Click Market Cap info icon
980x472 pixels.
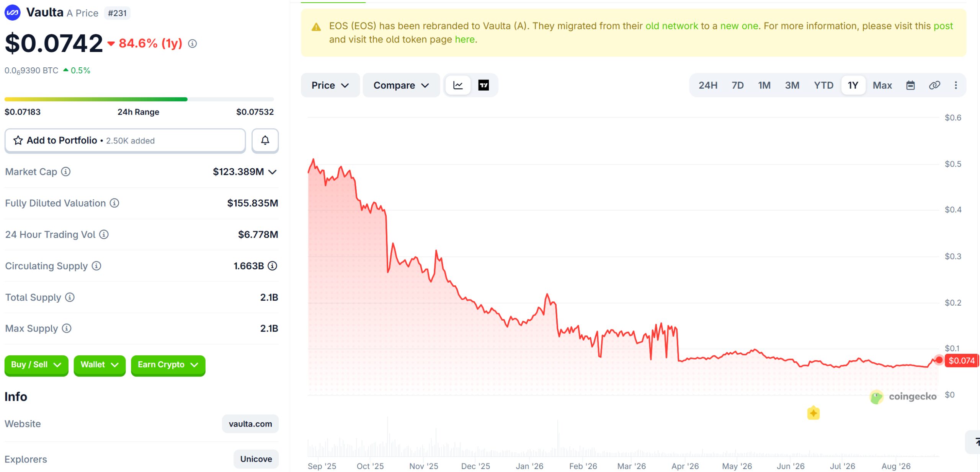tap(66, 172)
